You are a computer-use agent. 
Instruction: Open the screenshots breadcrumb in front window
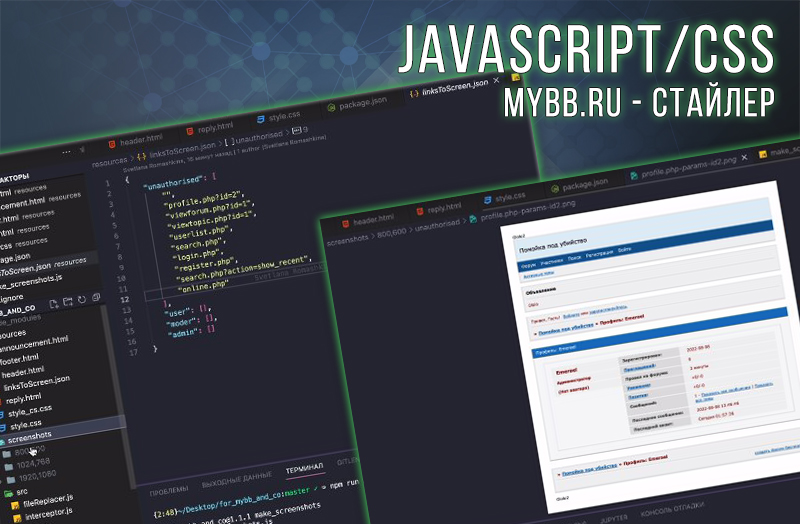(347, 240)
